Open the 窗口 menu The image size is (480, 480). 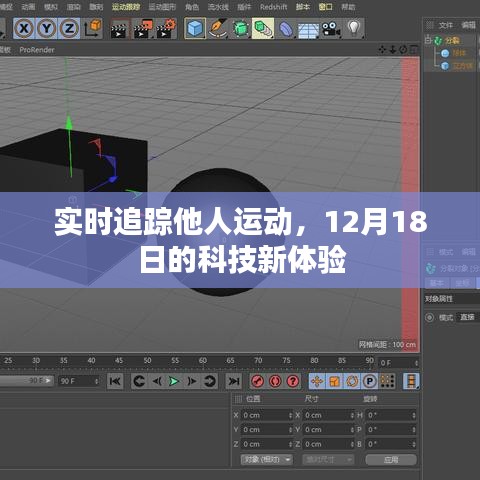tap(325, 7)
